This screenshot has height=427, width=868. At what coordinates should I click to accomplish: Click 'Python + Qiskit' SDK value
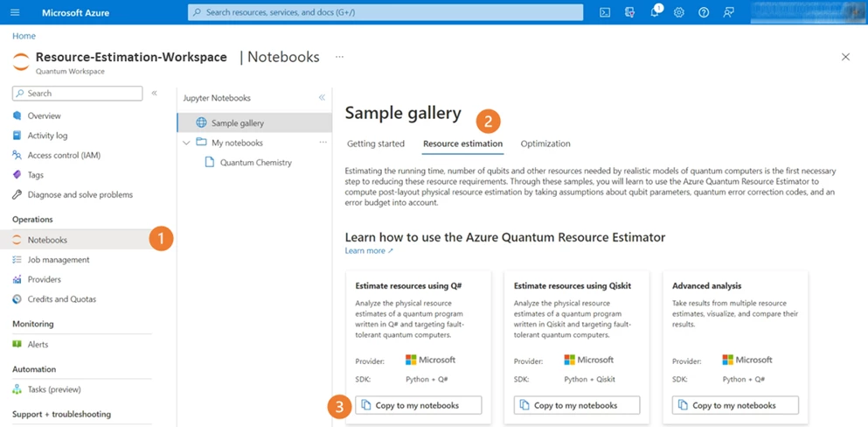(x=589, y=380)
